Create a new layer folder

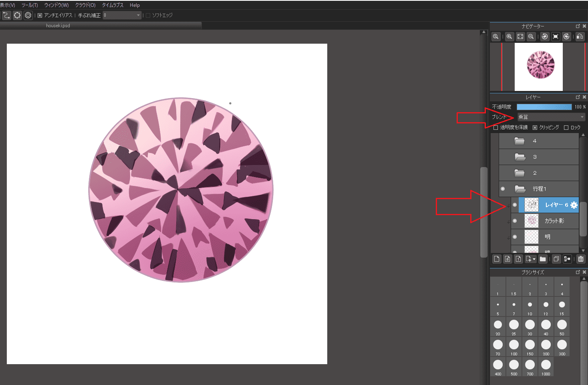coord(543,259)
